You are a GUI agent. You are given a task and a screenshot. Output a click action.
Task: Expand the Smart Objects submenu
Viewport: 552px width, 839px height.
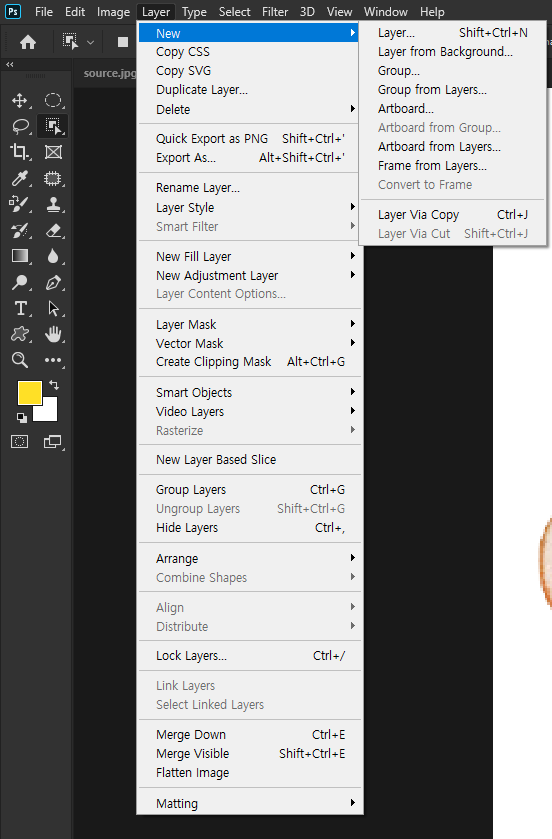click(x=249, y=392)
